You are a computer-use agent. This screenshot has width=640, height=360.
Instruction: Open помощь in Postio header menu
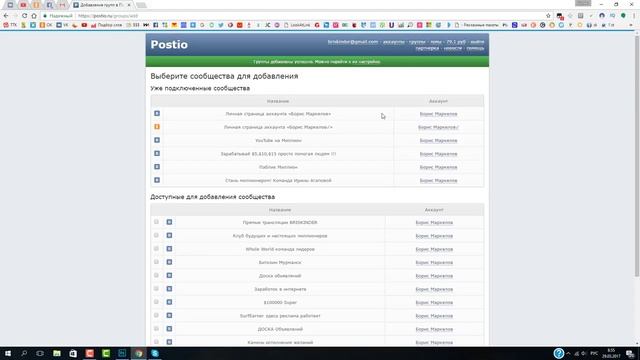(x=475, y=48)
